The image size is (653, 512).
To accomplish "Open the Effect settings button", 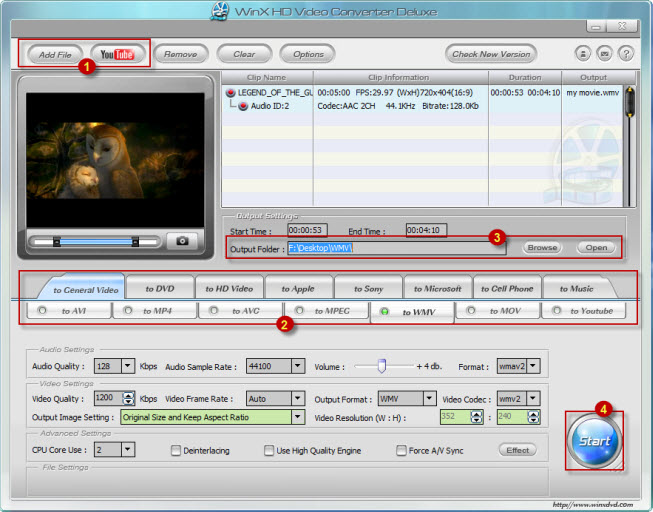I will (517, 450).
